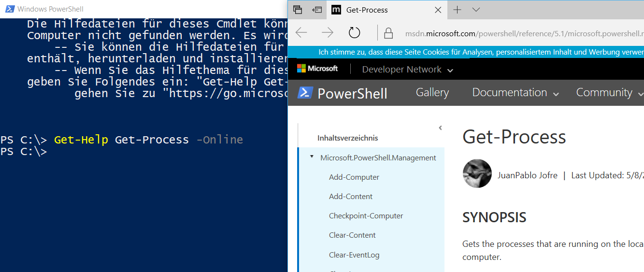Click the -Online parameter in PowerShell
The width and height of the screenshot is (644, 272).
(x=220, y=140)
